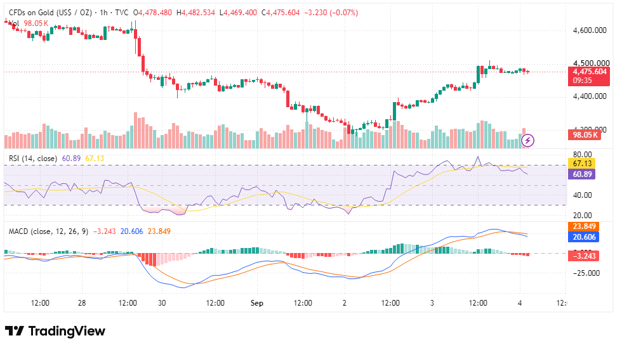Open the CFDs on Gold symbol title
This screenshot has width=622, height=364.
click(x=50, y=13)
